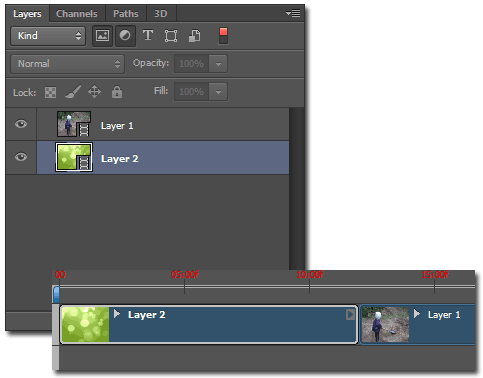Toggle the smart objects filter icon
Image resolution: width=483 pixels, height=378 pixels.
[194, 36]
